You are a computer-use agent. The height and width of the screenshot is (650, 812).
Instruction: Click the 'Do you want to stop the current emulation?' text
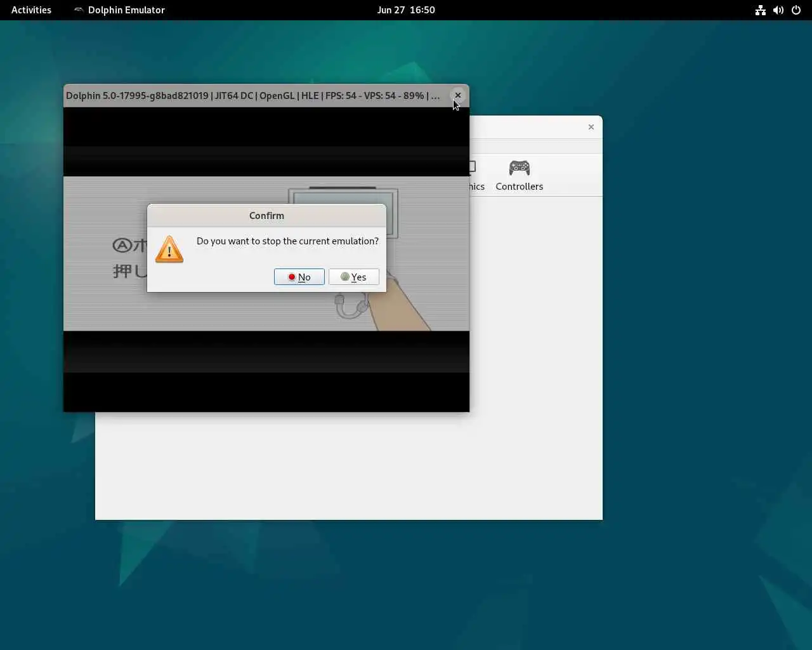point(287,241)
